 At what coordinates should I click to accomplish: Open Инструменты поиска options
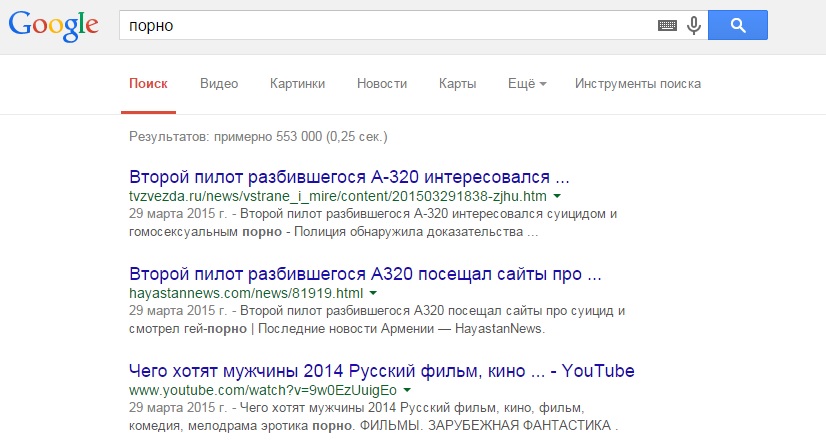click(638, 84)
